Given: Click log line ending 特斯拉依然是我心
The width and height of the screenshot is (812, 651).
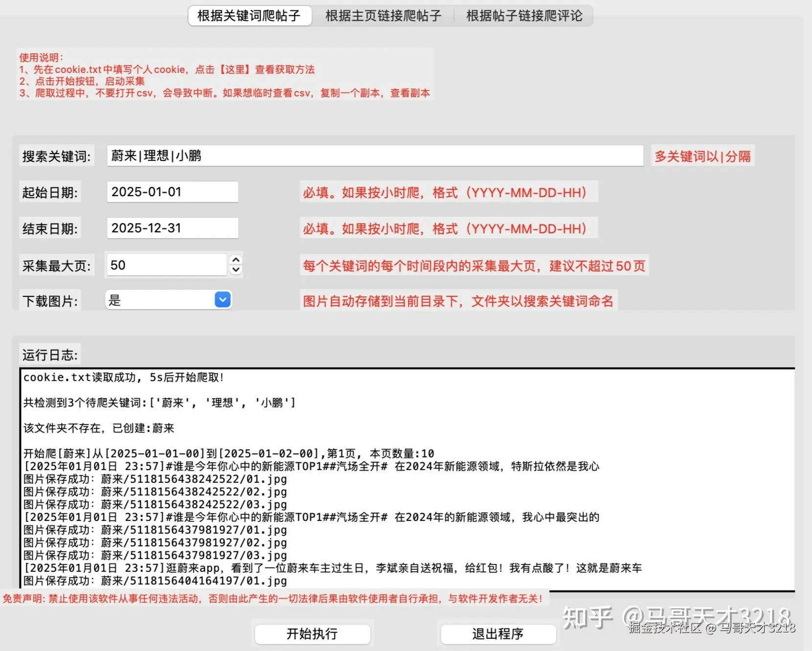Looking at the screenshot, I should pos(312,466).
